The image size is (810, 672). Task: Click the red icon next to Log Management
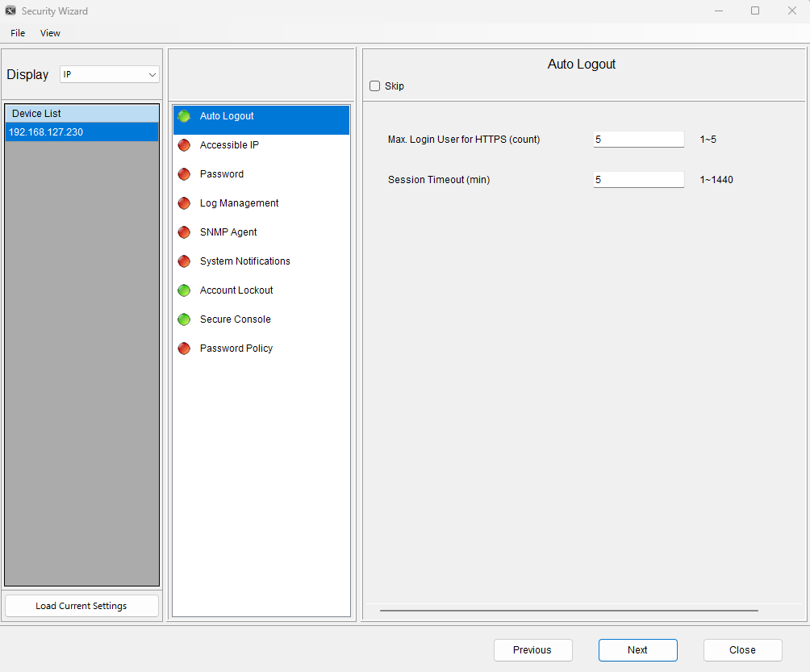[184, 203]
